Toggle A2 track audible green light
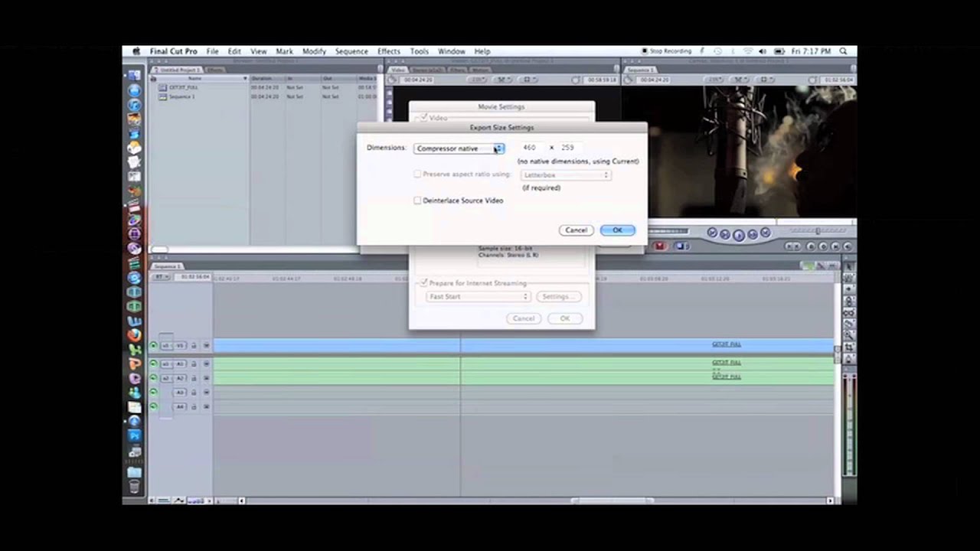 pyautogui.click(x=153, y=378)
